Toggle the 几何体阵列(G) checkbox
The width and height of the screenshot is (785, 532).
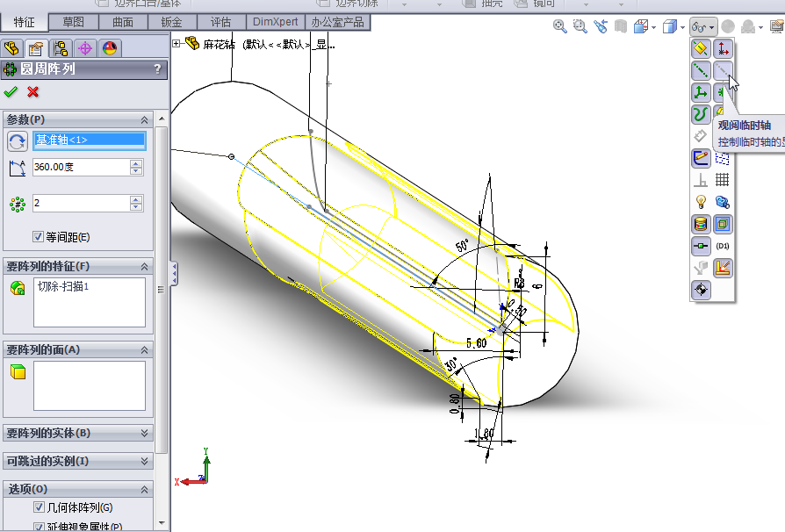38,507
